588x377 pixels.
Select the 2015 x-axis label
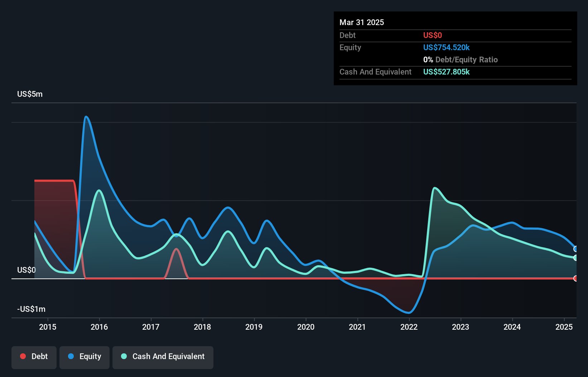(48, 327)
